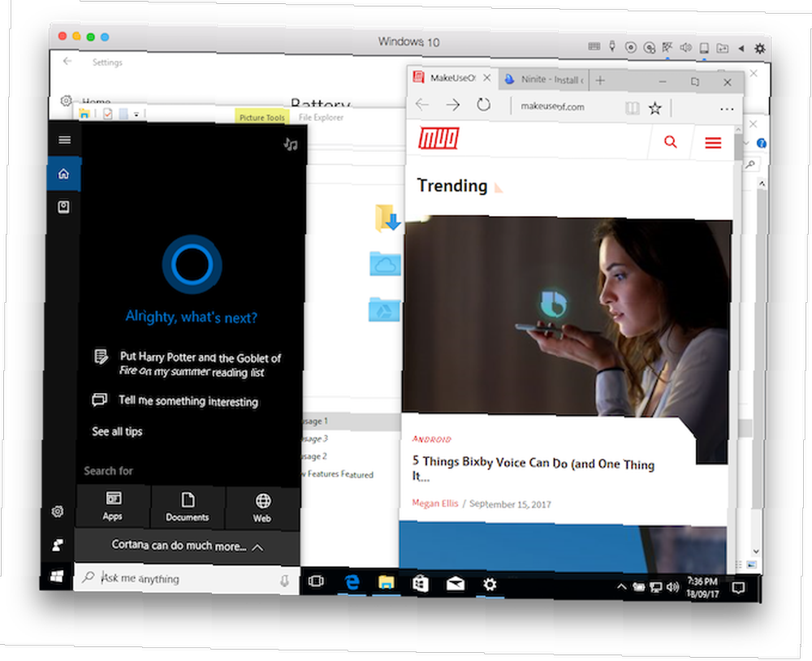The image size is (812, 661).
Task: Open the downloads folder in File Explorer
Action: pyautogui.click(x=387, y=218)
